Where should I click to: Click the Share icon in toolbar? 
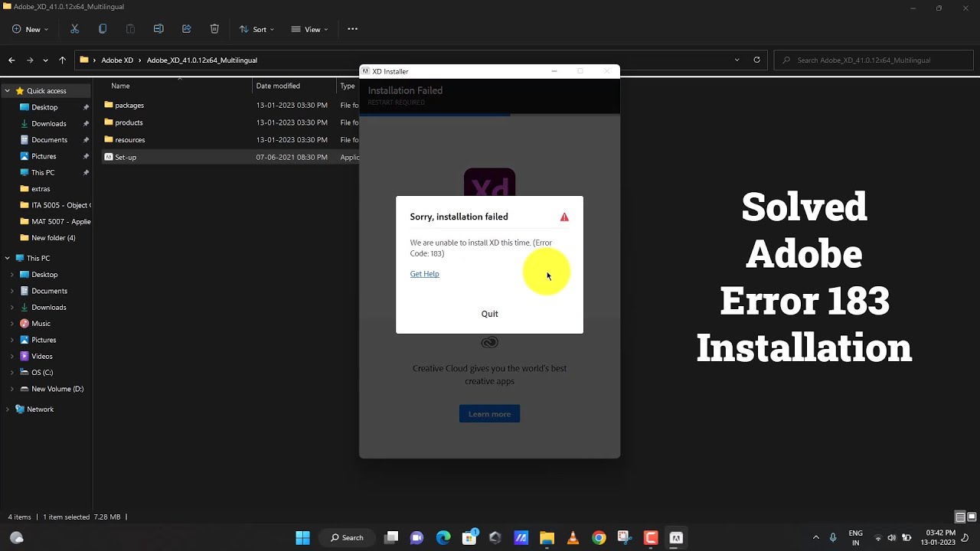coord(186,29)
